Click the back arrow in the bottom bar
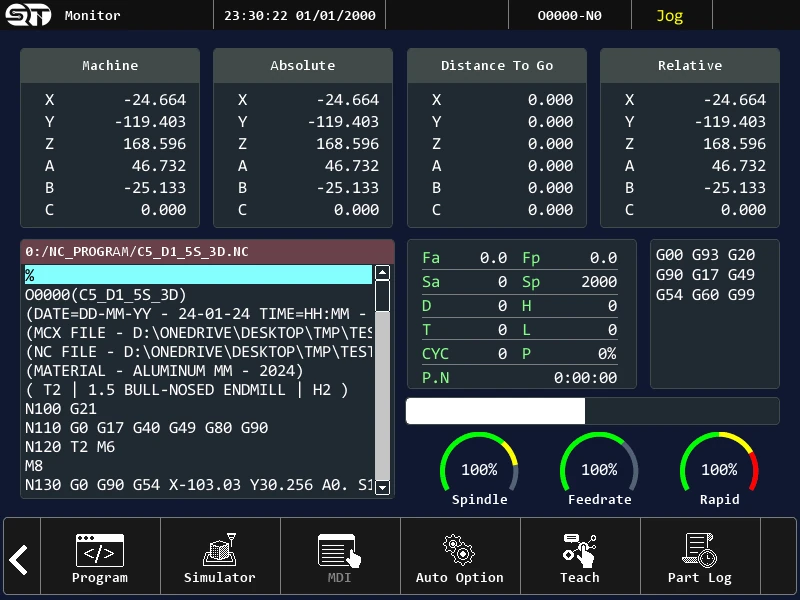This screenshot has height=600, width=800. tap(20, 560)
